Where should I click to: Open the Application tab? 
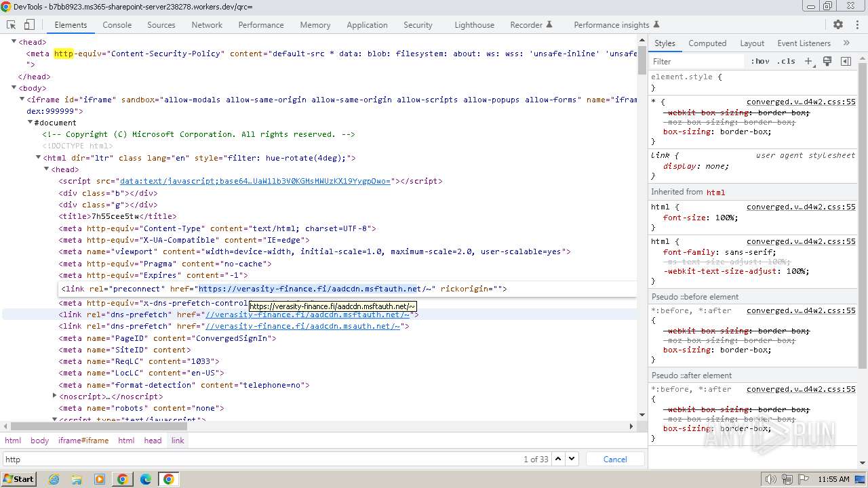point(367,24)
